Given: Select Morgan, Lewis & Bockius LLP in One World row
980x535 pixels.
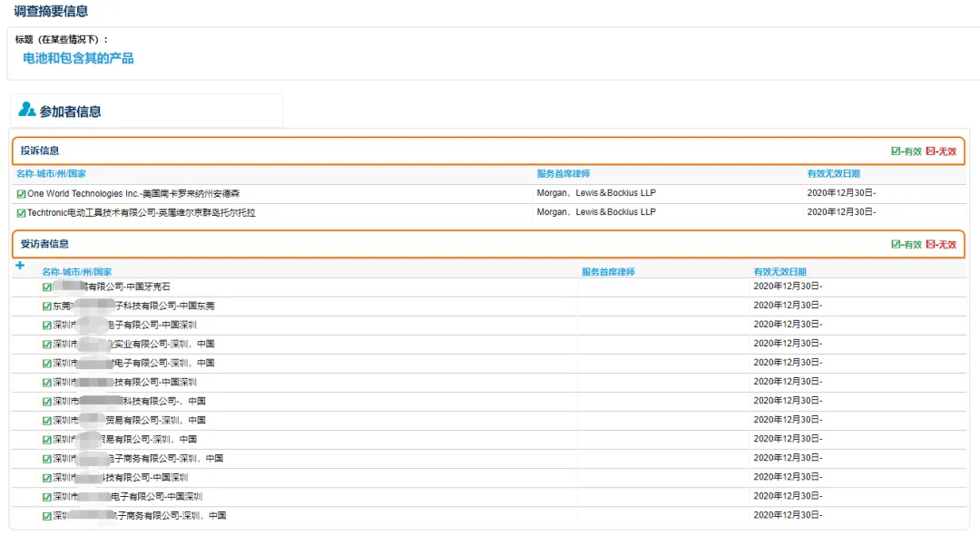Looking at the screenshot, I should (596, 193).
